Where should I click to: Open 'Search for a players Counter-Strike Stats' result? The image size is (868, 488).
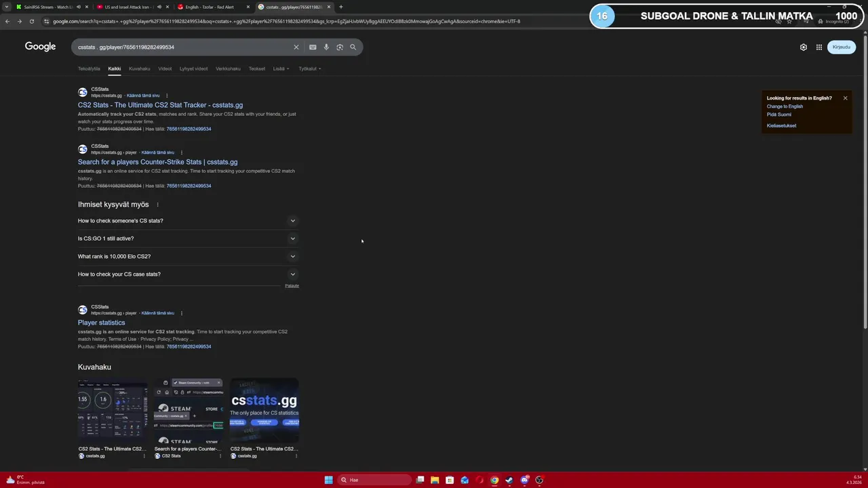tap(157, 162)
